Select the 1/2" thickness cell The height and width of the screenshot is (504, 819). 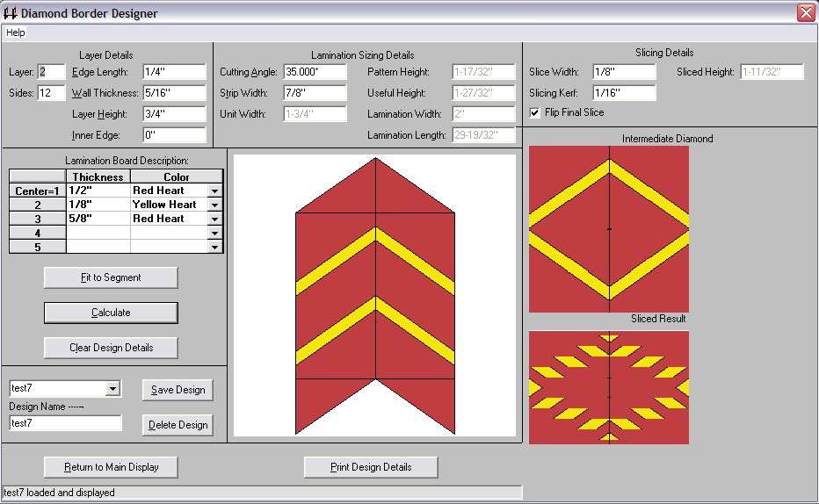(x=98, y=191)
